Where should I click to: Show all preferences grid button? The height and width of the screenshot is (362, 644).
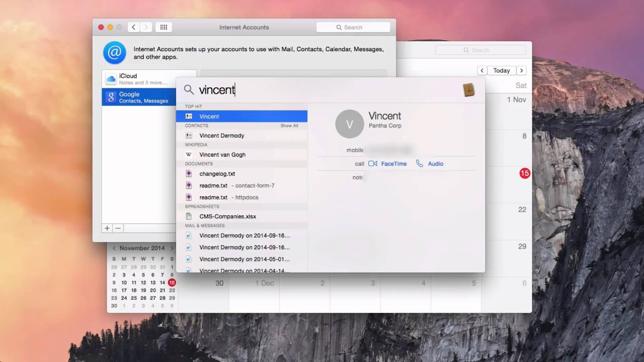(164, 27)
